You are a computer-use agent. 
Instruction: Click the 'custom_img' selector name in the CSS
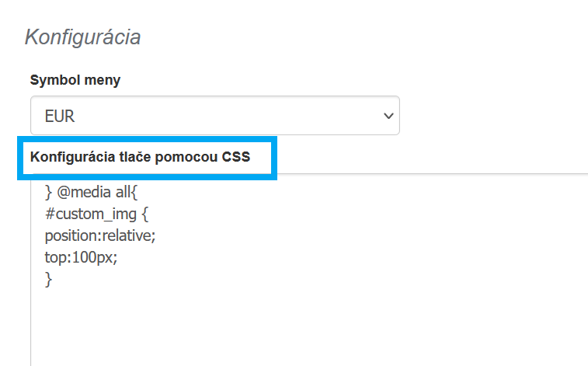[x=96, y=214]
